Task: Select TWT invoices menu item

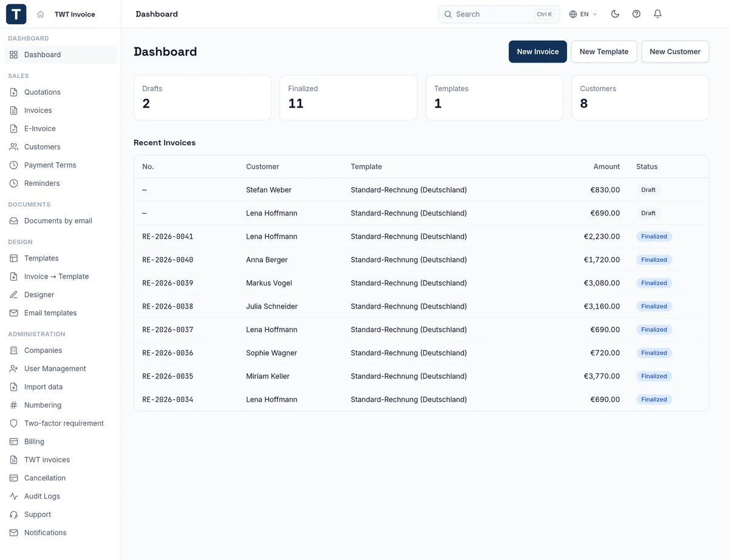Action: tap(61, 460)
